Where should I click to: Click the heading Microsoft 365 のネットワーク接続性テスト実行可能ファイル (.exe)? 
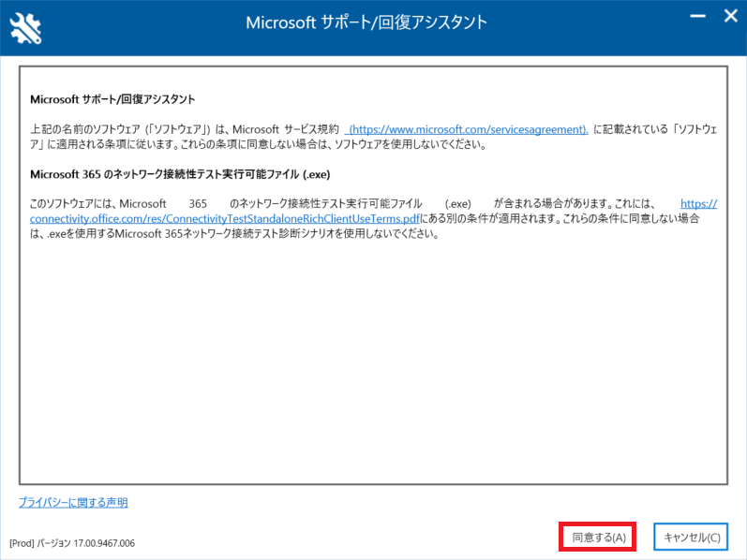[x=180, y=174]
